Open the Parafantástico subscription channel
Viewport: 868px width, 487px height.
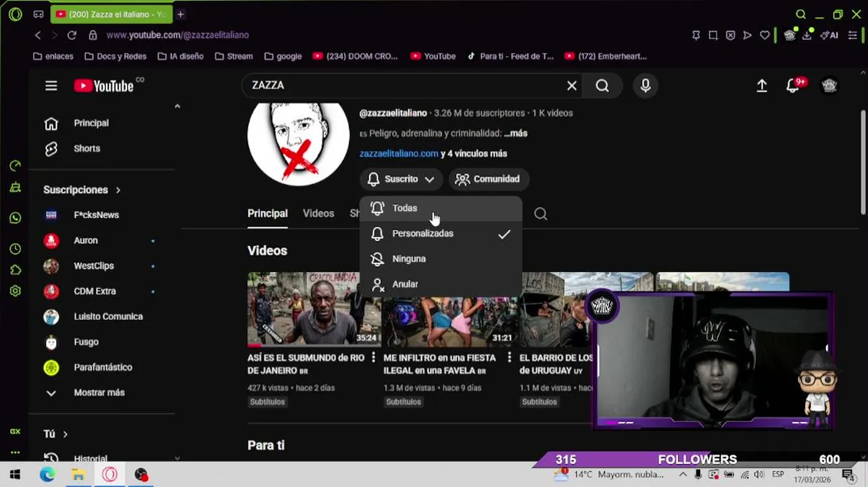pyautogui.click(x=101, y=367)
